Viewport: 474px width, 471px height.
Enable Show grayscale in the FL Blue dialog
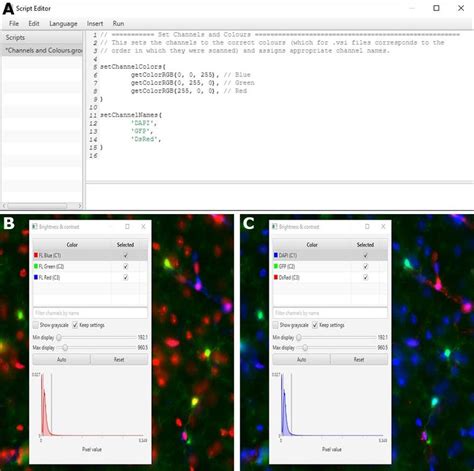click(x=36, y=325)
